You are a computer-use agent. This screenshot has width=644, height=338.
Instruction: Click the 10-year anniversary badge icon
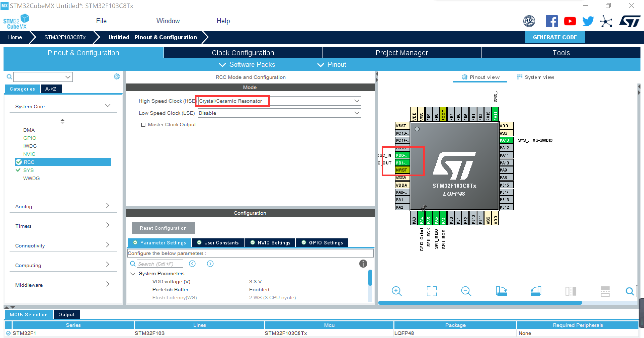529,21
